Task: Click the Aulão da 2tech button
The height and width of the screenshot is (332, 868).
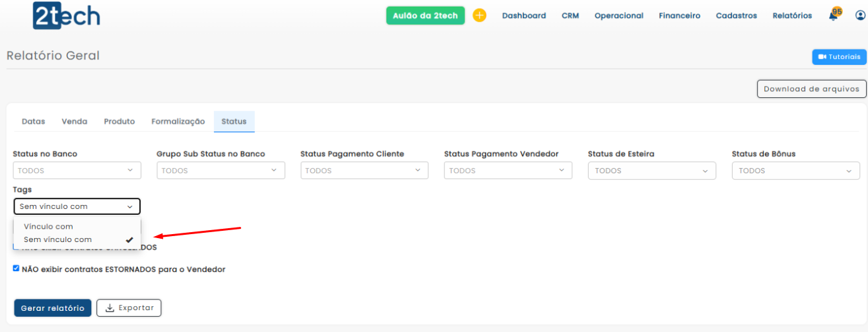Action: pyautogui.click(x=425, y=16)
